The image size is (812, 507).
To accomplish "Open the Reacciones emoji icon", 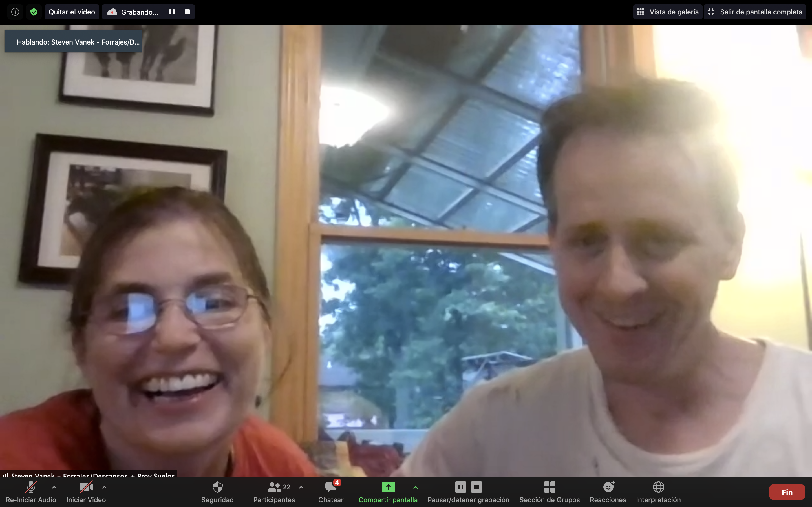I will (608, 487).
